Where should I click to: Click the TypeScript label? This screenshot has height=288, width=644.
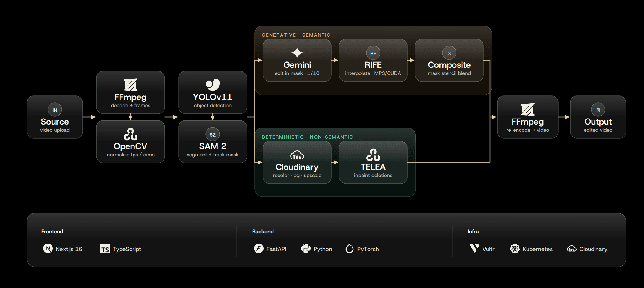tap(127, 249)
